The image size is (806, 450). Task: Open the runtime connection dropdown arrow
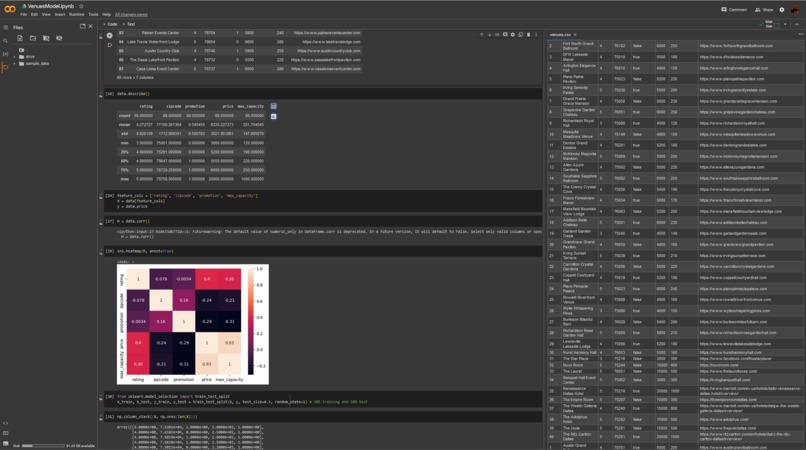[785, 24]
